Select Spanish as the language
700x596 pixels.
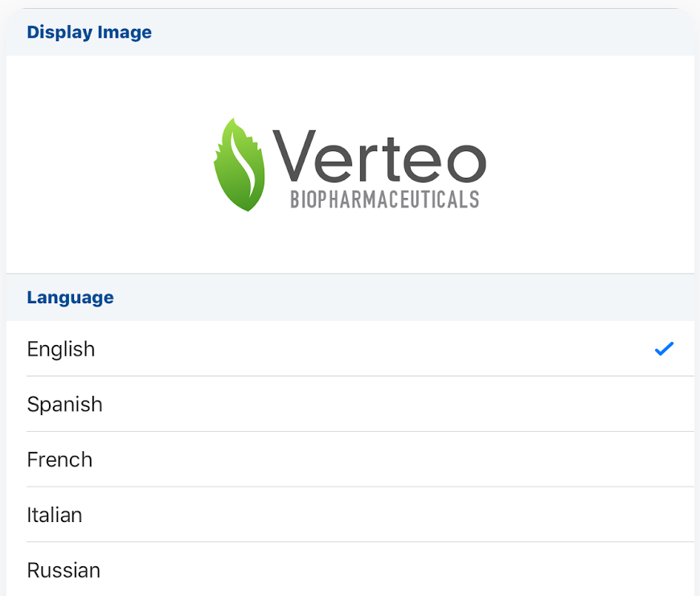(x=65, y=404)
